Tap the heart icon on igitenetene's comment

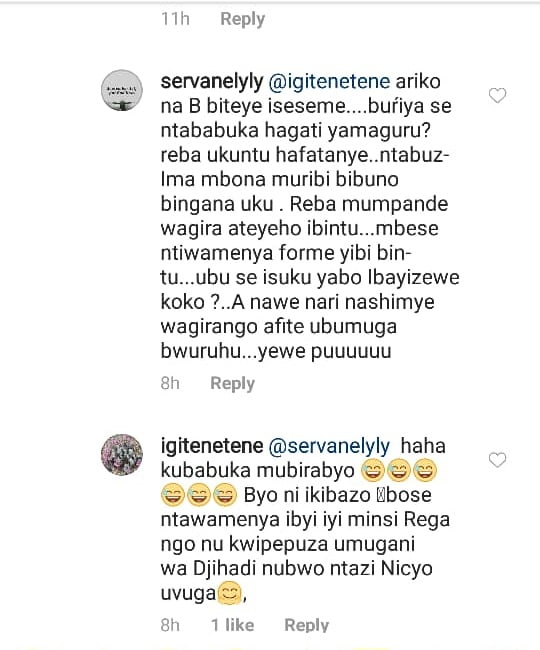(x=497, y=460)
